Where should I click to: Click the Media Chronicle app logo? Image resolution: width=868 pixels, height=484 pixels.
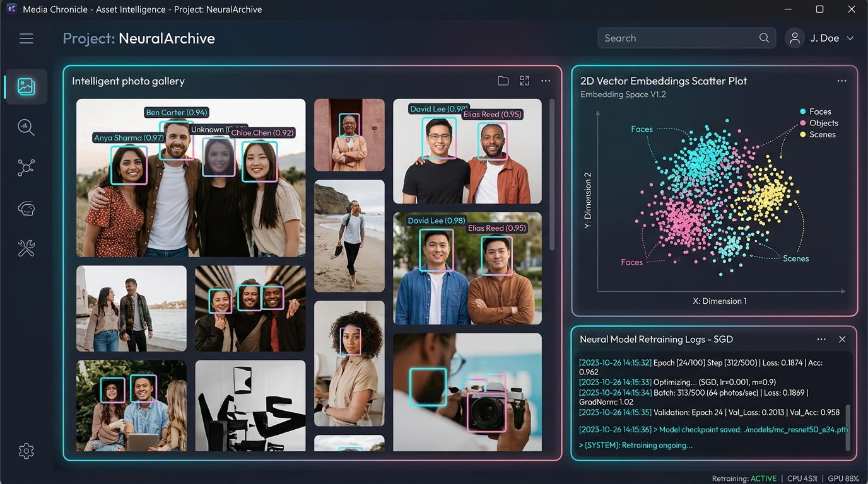coord(11,9)
